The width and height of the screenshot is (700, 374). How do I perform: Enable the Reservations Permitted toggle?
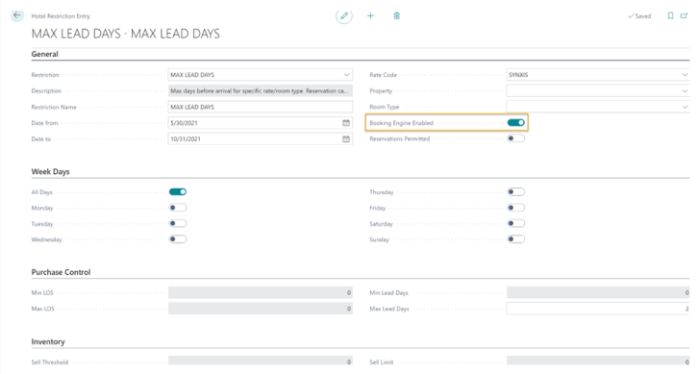[x=516, y=138]
